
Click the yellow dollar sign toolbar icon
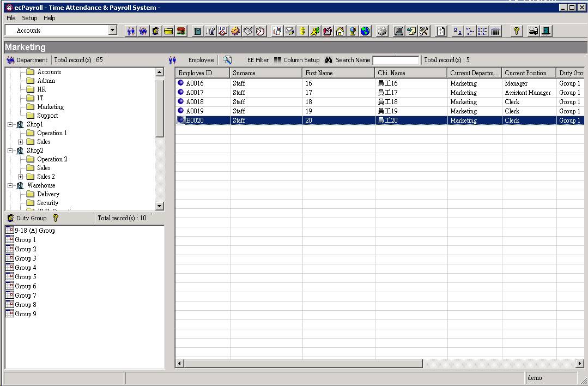pos(302,31)
